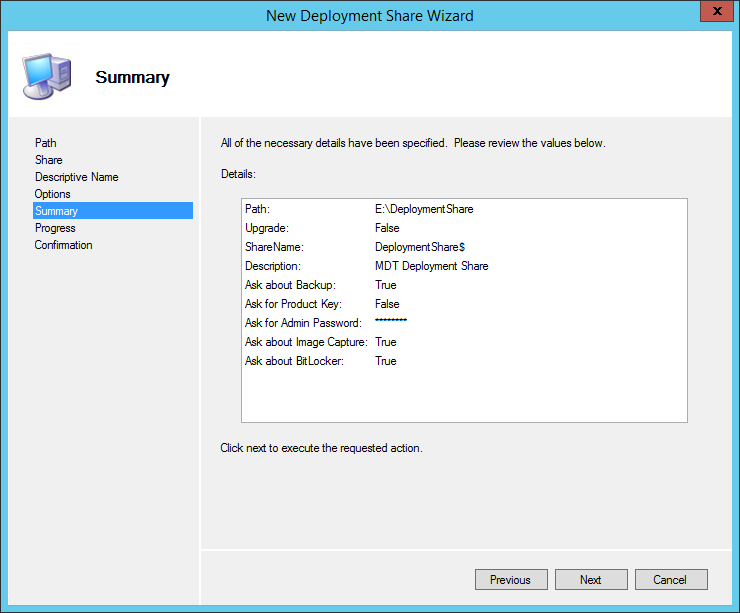This screenshot has height=613, width=740.
Task: Open the Descriptive Name step
Action: click(x=76, y=177)
